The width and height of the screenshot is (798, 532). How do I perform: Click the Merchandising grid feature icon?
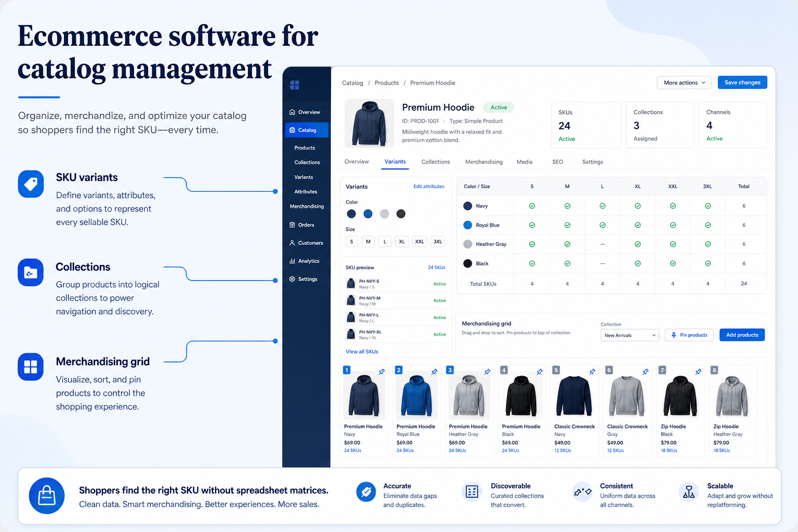click(31, 367)
